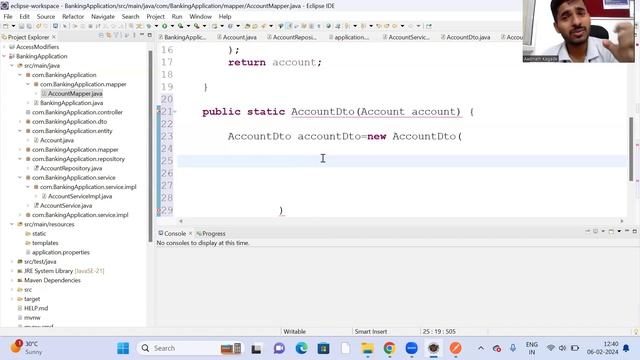The width and height of the screenshot is (640, 360).
Task: Click the Project Explorer vertical scrollbar
Action: coord(150,145)
